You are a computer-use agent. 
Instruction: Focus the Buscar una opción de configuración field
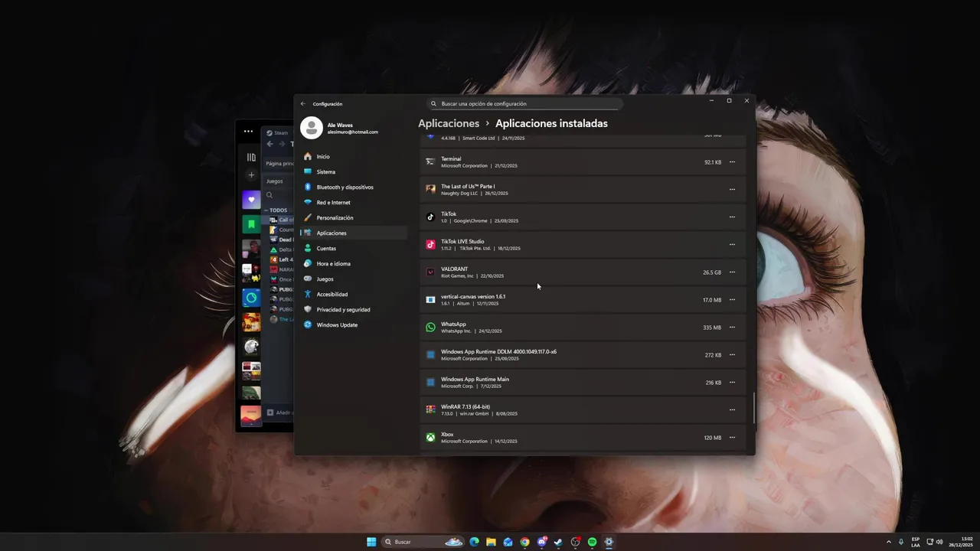point(524,103)
